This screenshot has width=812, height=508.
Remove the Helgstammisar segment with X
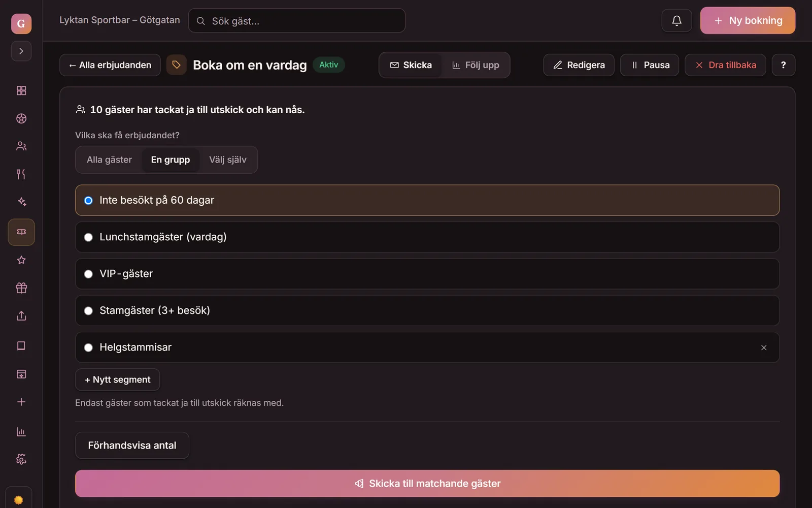coord(764,347)
